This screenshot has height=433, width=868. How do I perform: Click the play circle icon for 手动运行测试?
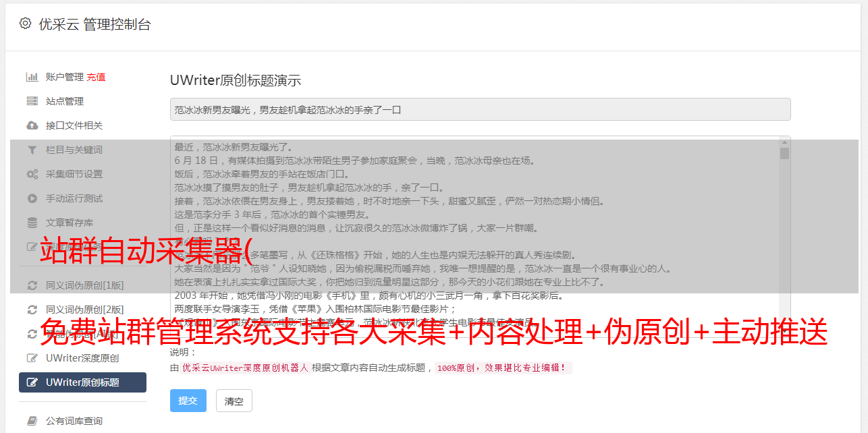click(32, 198)
